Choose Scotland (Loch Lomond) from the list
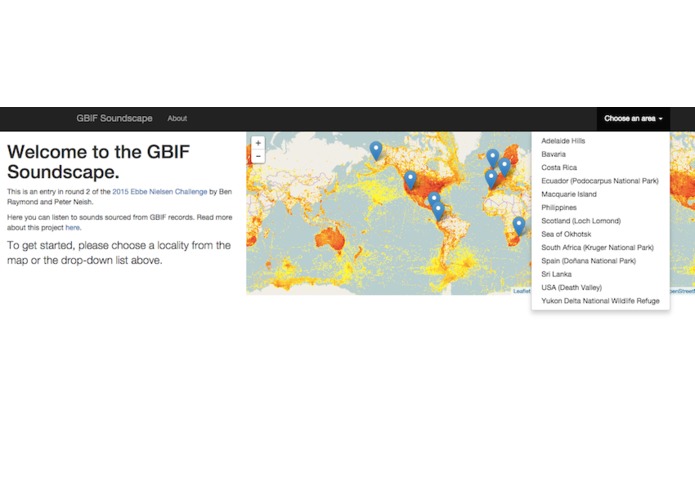 [601, 221]
